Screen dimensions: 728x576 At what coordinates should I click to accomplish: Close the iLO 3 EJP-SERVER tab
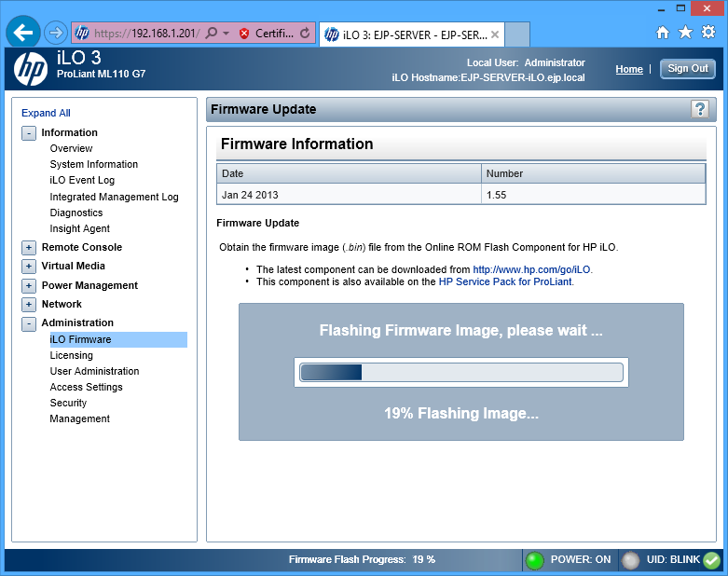(x=495, y=34)
